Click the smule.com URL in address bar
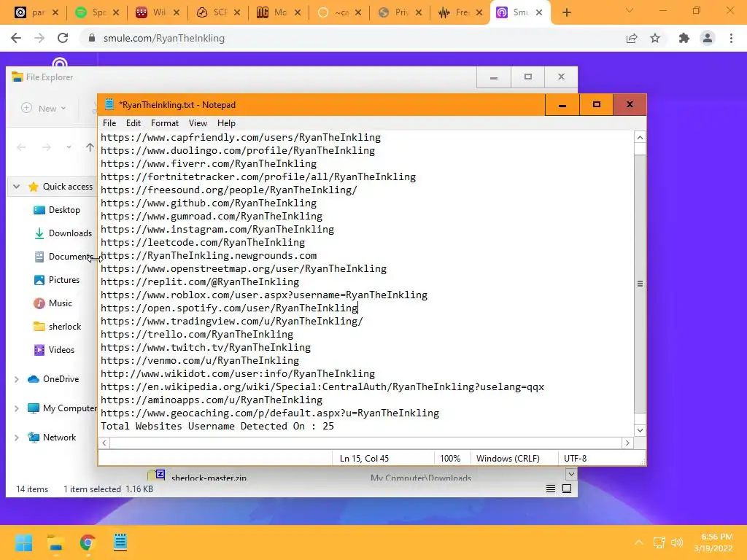The image size is (747, 560). coord(164,38)
